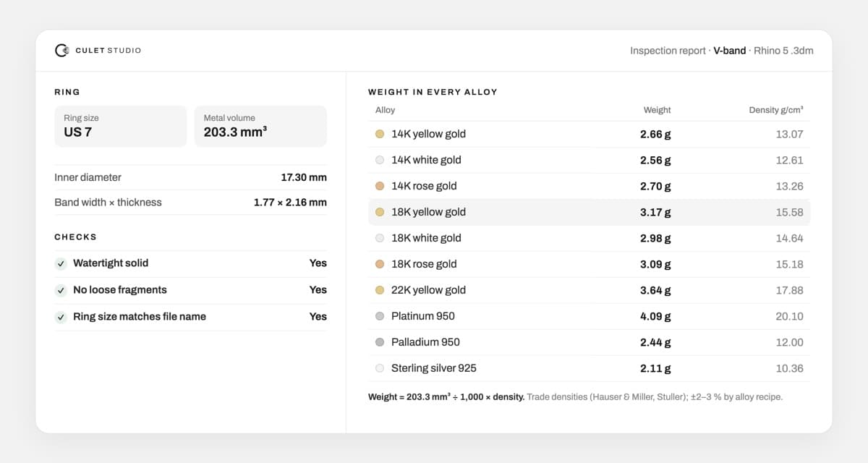Click the Weight column header

tap(657, 110)
